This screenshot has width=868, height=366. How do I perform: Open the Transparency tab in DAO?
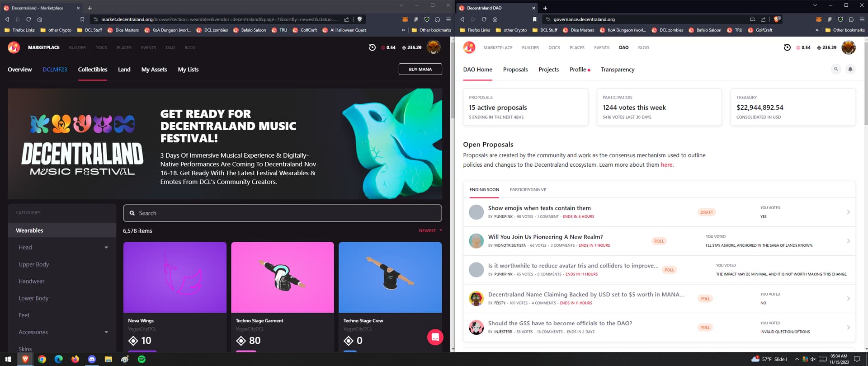[618, 70]
